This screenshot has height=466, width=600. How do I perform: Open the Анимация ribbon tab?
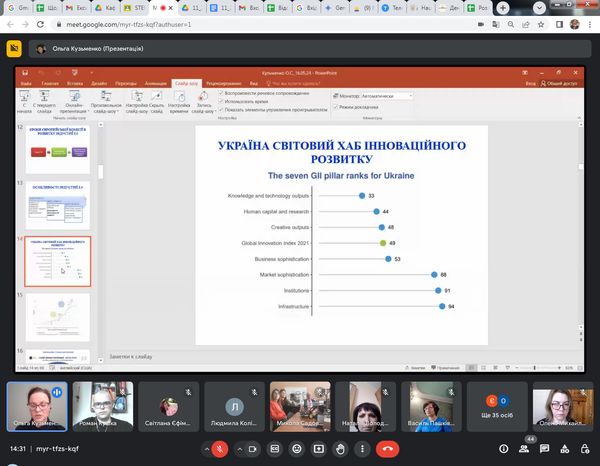pyautogui.click(x=155, y=83)
